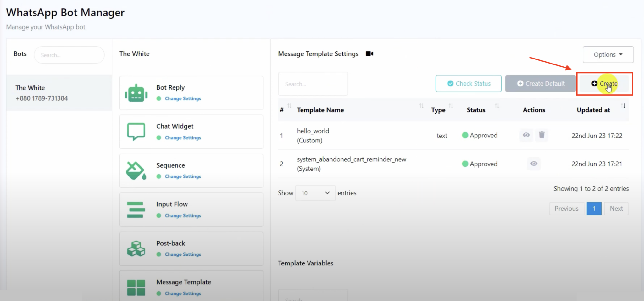Click the Post-back cubes icon
This screenshot has height=301, width=644.
coord(136,248)
